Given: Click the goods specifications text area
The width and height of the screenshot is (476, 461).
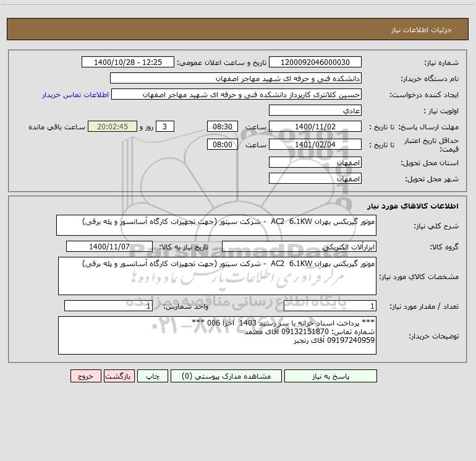Looking at the screenshot, I should click(x=217, y=276).
